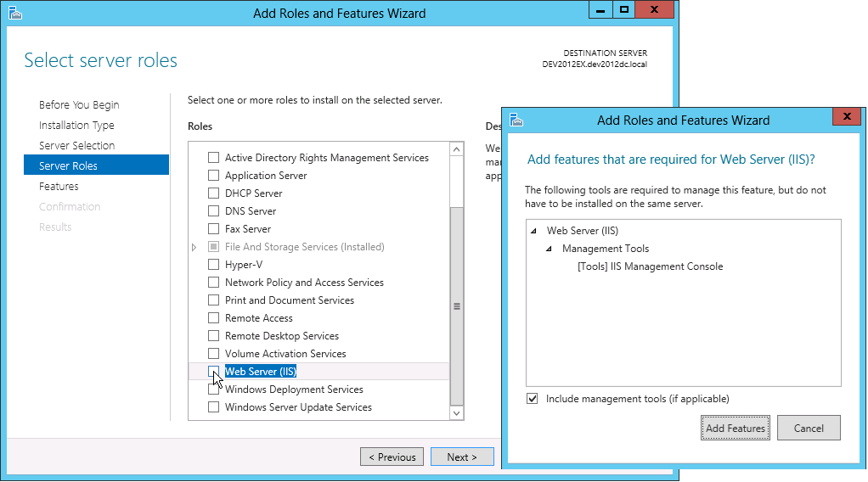Screen dimensions: 868x482
Task: Close the Add features dialog
Action: tap(847, 116)
